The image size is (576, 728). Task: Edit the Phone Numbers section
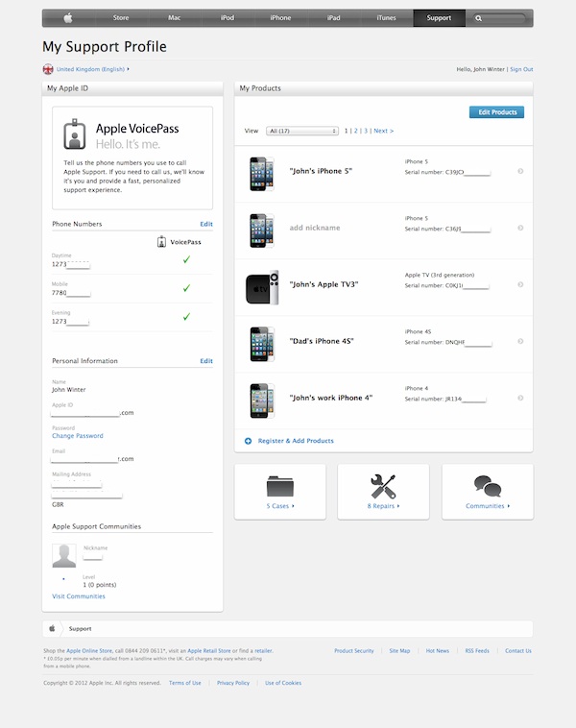coord(206,224)
